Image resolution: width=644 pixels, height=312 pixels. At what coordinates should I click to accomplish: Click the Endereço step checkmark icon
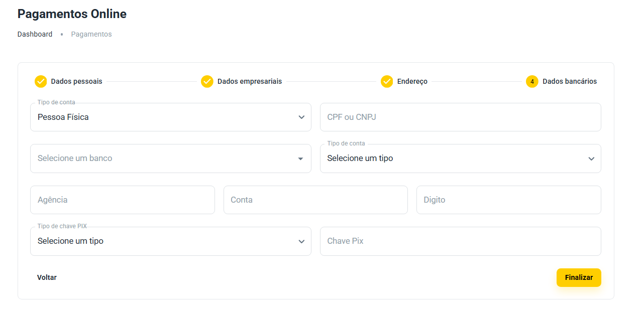pyautogui.click(x=387, y=81)
